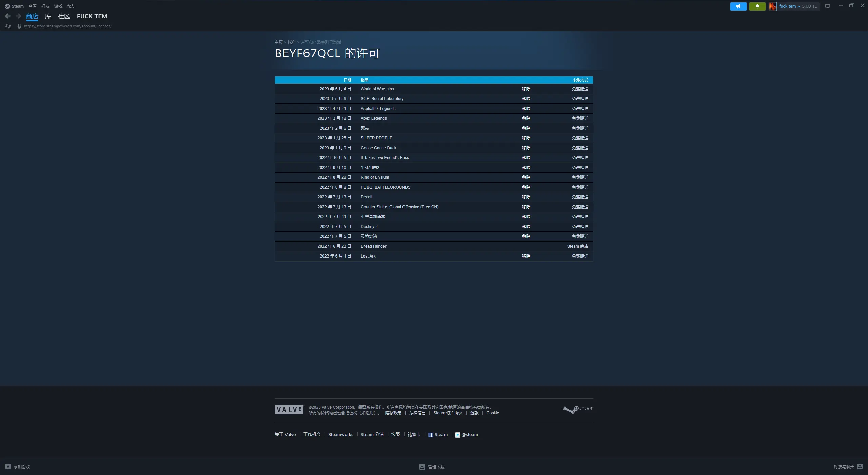The image size is (868, 475).
Task: Open the Twitter @steam icon link
Action: point(457,435)
